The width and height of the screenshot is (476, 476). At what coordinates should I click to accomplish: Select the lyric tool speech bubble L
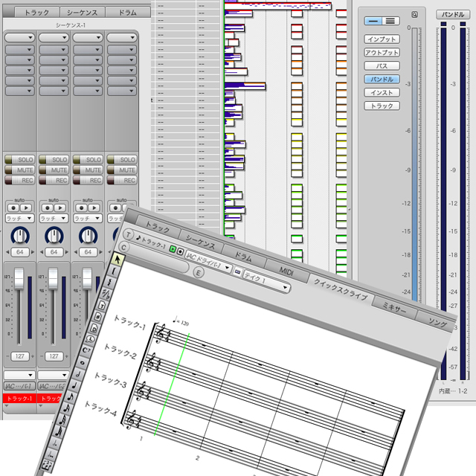pyautogui.click(x=91, y=339)
